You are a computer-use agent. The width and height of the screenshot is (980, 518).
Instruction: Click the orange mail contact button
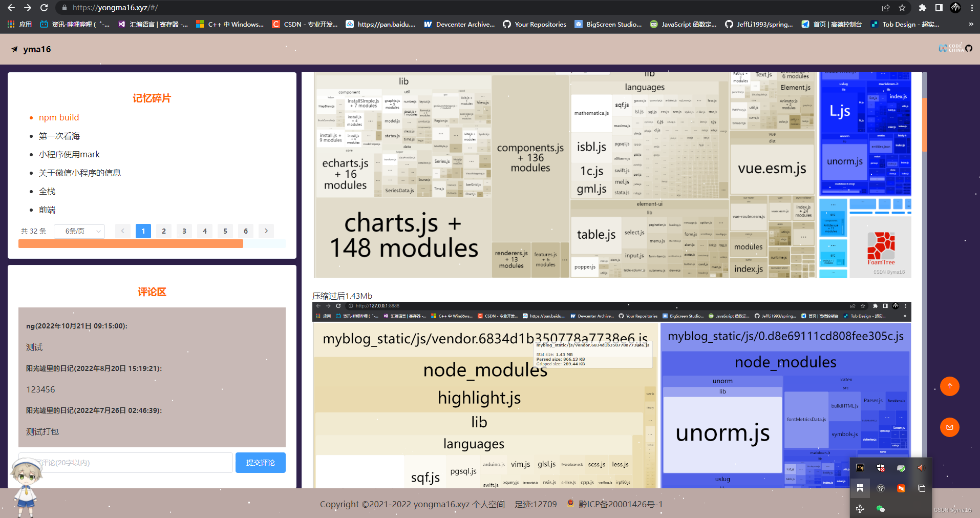click(x=950, y=427)
